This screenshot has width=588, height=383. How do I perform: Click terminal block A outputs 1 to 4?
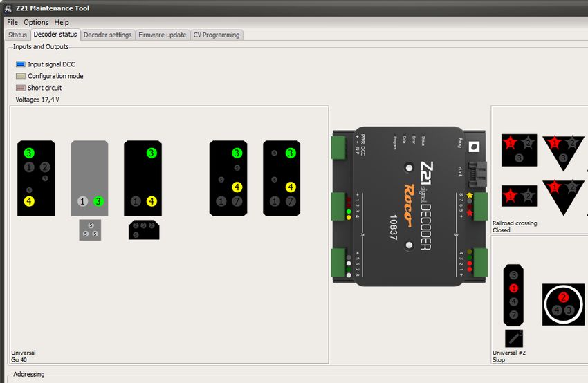[x=339, y=207]
